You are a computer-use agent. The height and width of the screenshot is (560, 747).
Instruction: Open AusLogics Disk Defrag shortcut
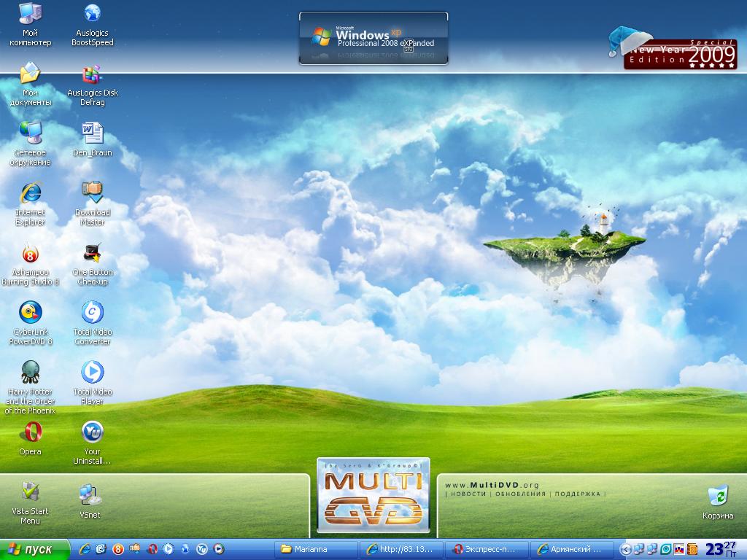[x=93, y=74]
